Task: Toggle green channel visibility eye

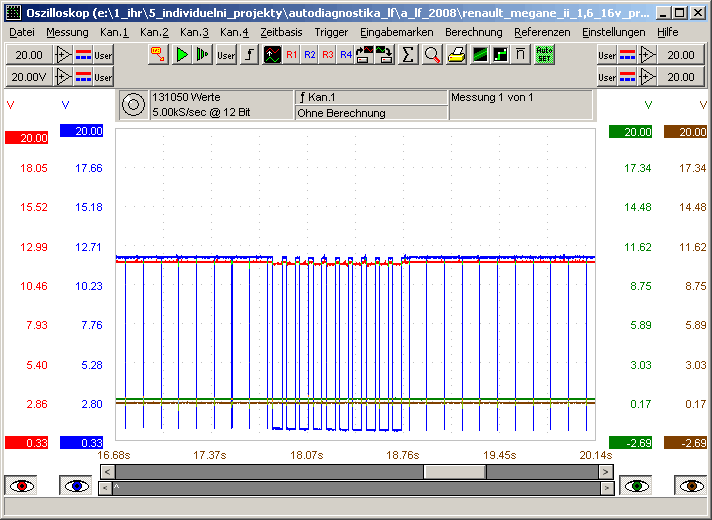Action: [x=637, y=486]
